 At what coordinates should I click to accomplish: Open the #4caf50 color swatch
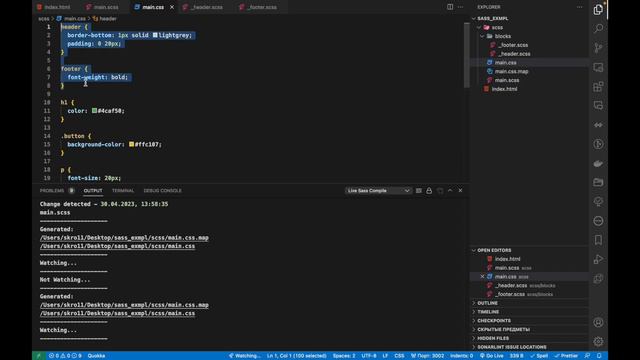click(x=94, y=111)
